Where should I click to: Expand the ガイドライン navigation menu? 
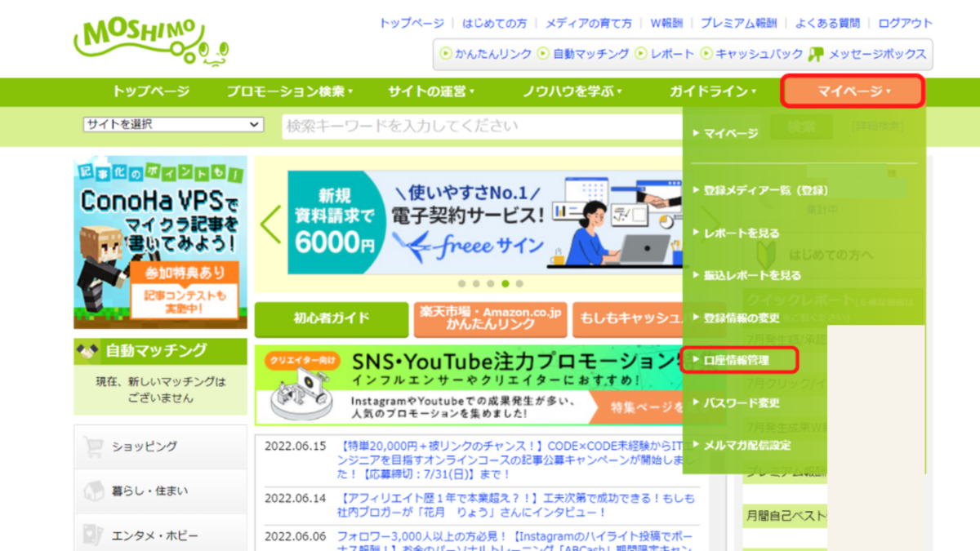(x=713, y=91)
